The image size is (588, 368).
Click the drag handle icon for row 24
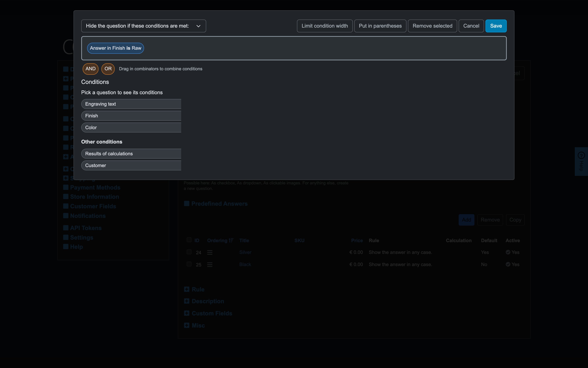(210, 252)
